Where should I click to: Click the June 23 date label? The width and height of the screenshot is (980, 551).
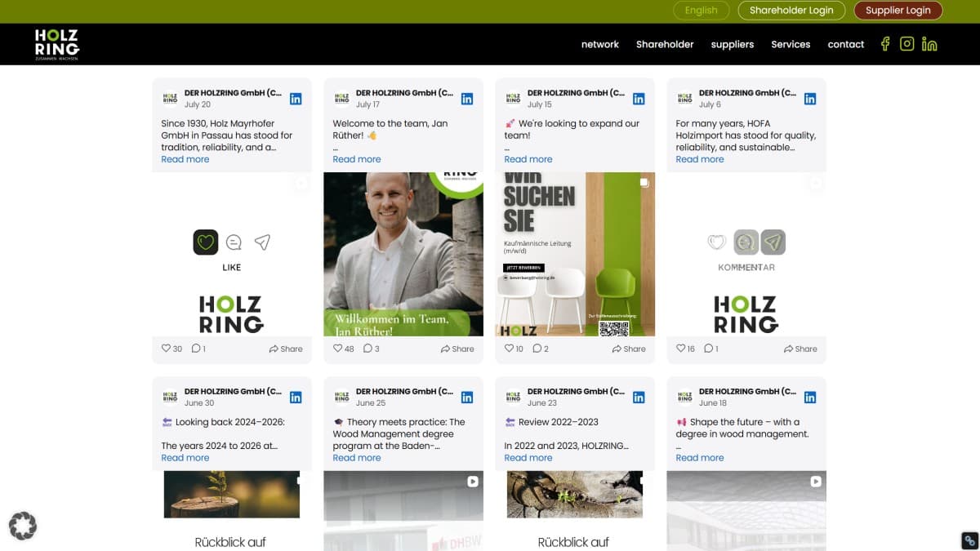(x=542, y=403)
